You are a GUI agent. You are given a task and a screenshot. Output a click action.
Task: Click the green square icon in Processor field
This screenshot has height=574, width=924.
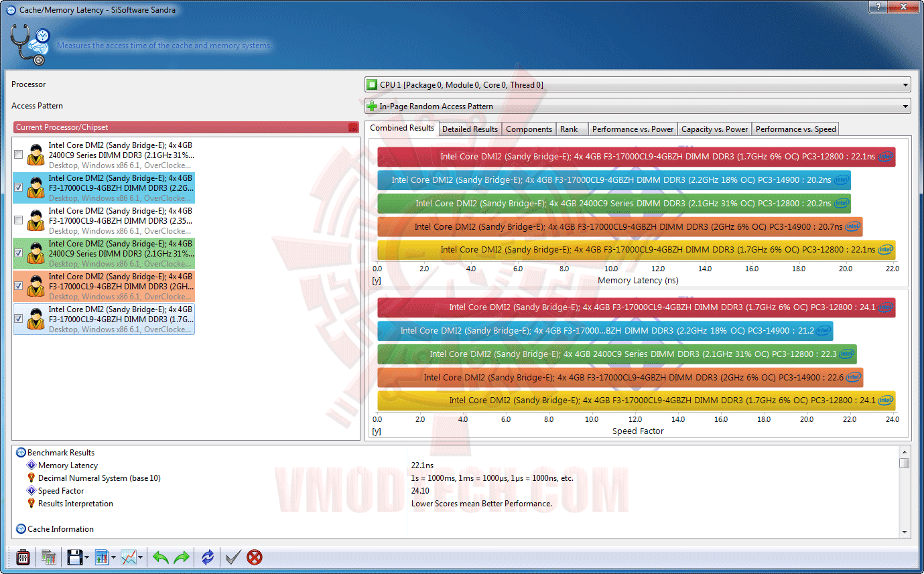[372, 85]
